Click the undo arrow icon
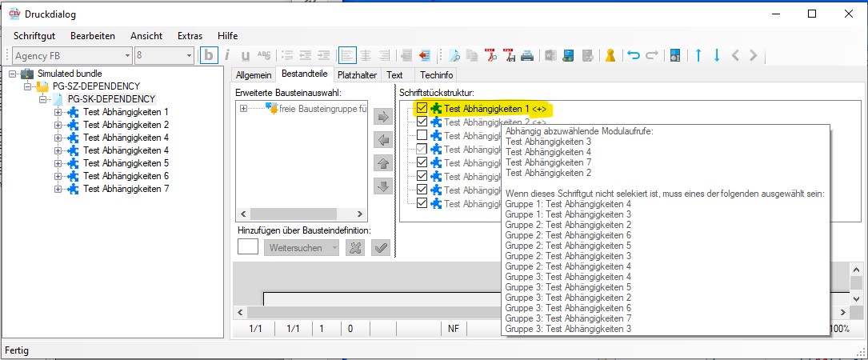The width and height of the screenshot is (868, 360). [634, 55]
